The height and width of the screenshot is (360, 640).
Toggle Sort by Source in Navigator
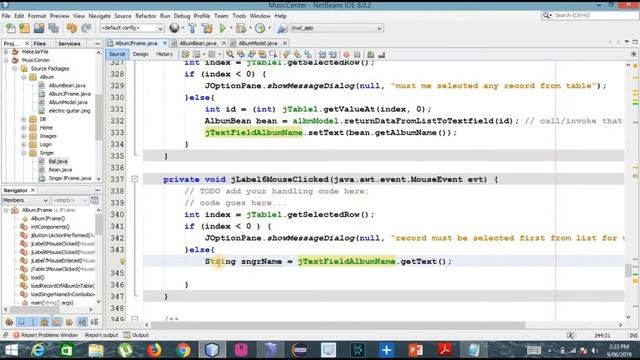tap(94, 322)
